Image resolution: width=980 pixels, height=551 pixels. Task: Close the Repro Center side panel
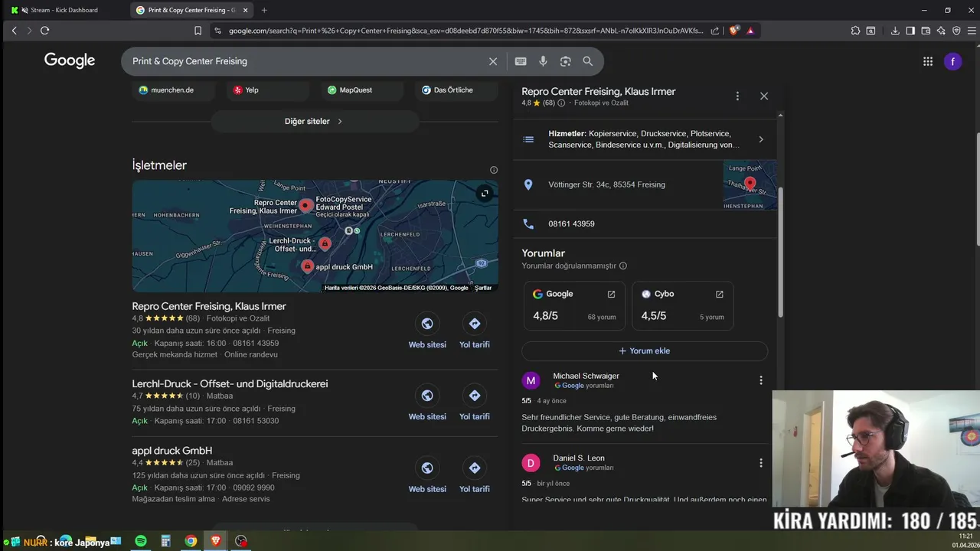(764, 96)
